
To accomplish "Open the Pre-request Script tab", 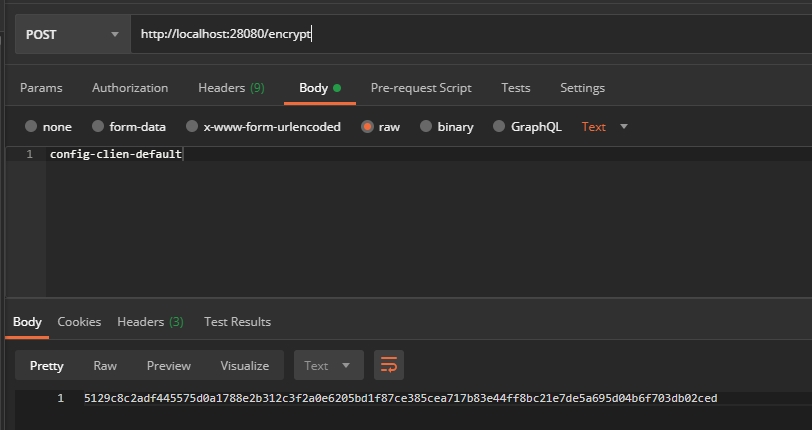I will (x=421, y=88).
